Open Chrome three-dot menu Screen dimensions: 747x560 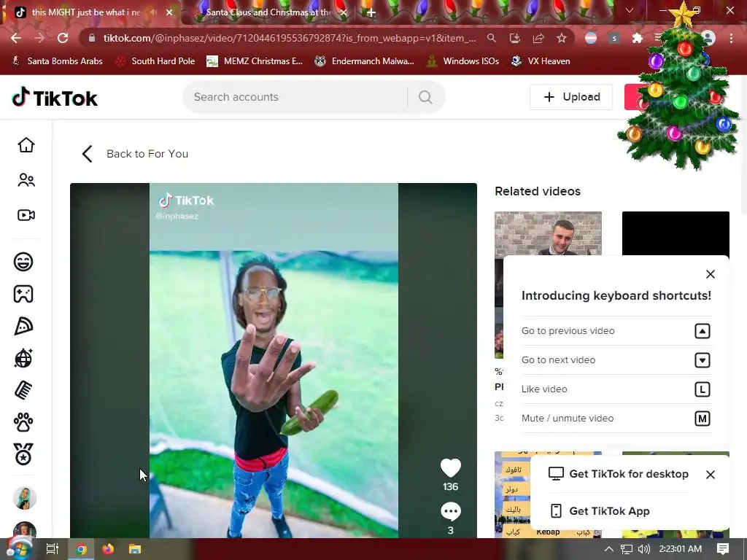pyautogui.click(x=731, y=38)
